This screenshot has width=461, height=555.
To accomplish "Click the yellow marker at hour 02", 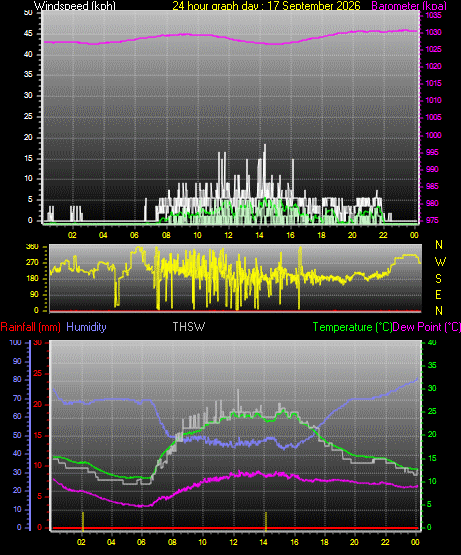I will coord(83,521).
